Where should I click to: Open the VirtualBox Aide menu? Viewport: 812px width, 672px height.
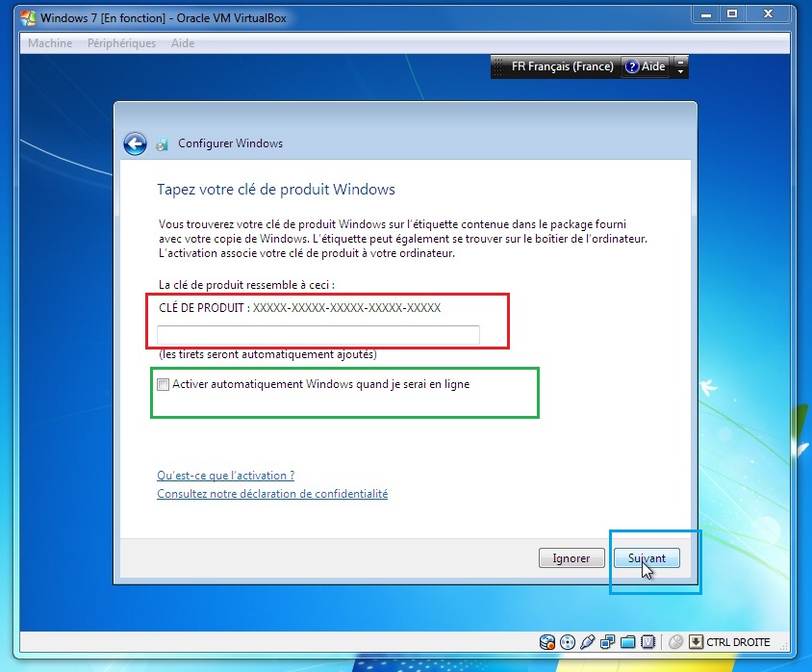(x=182, y=43)
